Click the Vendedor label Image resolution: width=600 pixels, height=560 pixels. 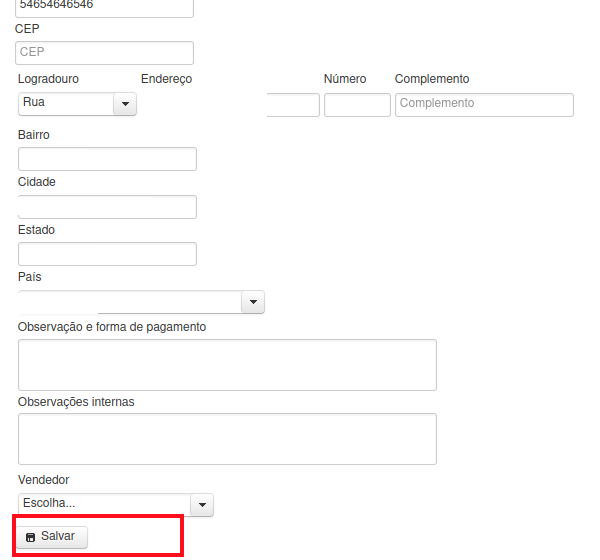click(44, 480)
